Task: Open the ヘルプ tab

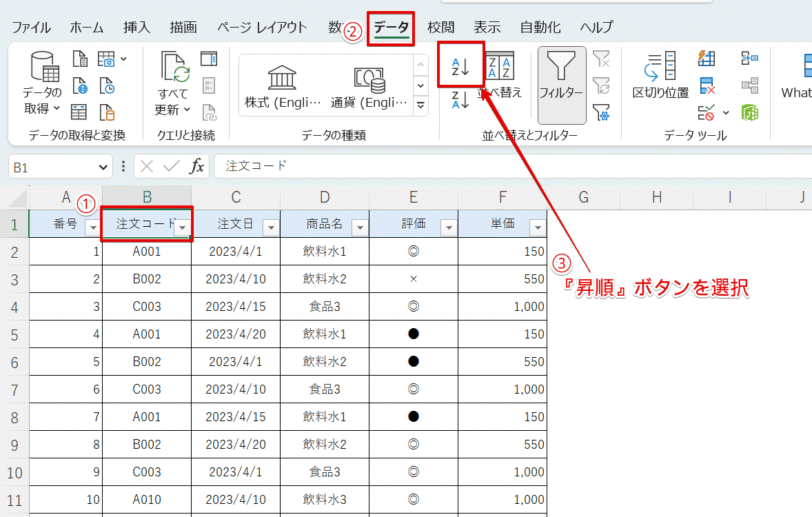Action: pyautogui.click(x=597, y=27)
